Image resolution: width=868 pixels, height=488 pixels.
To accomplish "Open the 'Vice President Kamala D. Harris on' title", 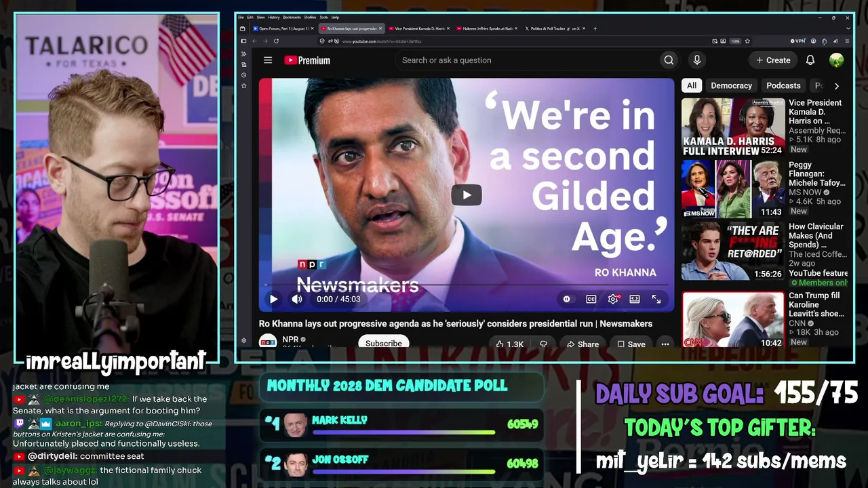I will (815, 112).
